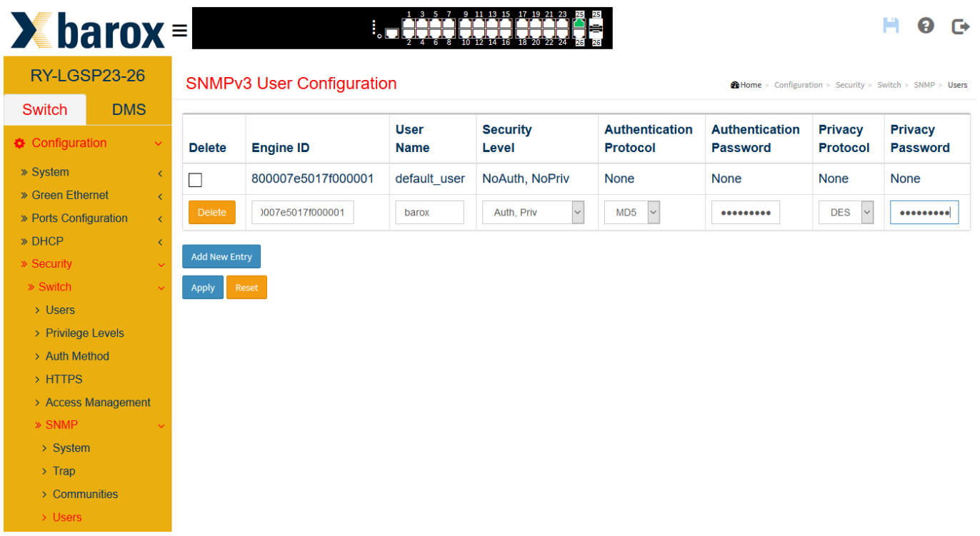This screenshot has width=980, height=536.
Task: Open the help question mark icon
Action: (x=926, y=26)
